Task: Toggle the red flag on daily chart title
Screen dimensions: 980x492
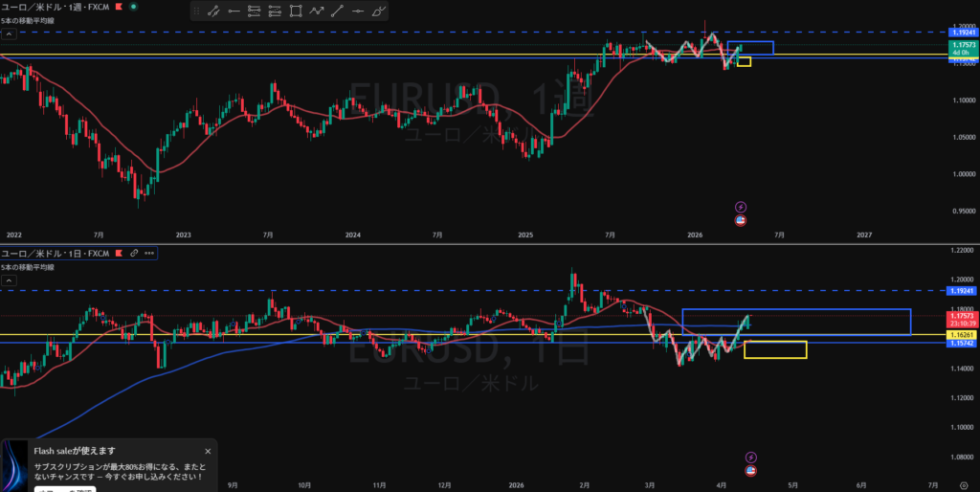Action: pos(120,253)
